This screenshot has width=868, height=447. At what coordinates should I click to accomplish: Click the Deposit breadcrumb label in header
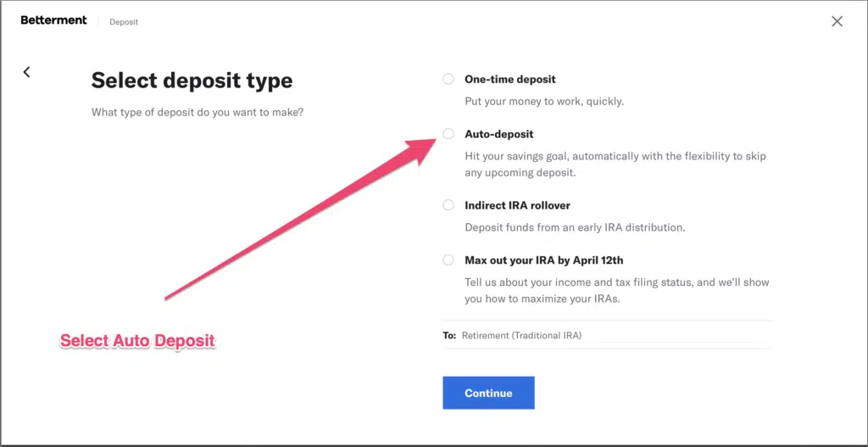coord(124,22)
